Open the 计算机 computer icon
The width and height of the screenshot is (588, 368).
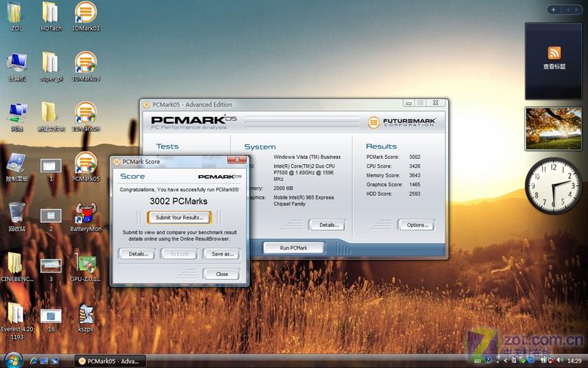pyautogui.click(x=16, y=66)
